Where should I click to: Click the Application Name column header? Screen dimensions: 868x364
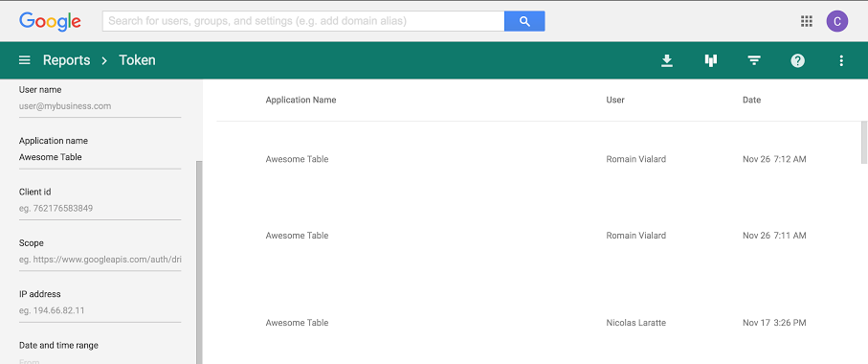coord(300,100)
